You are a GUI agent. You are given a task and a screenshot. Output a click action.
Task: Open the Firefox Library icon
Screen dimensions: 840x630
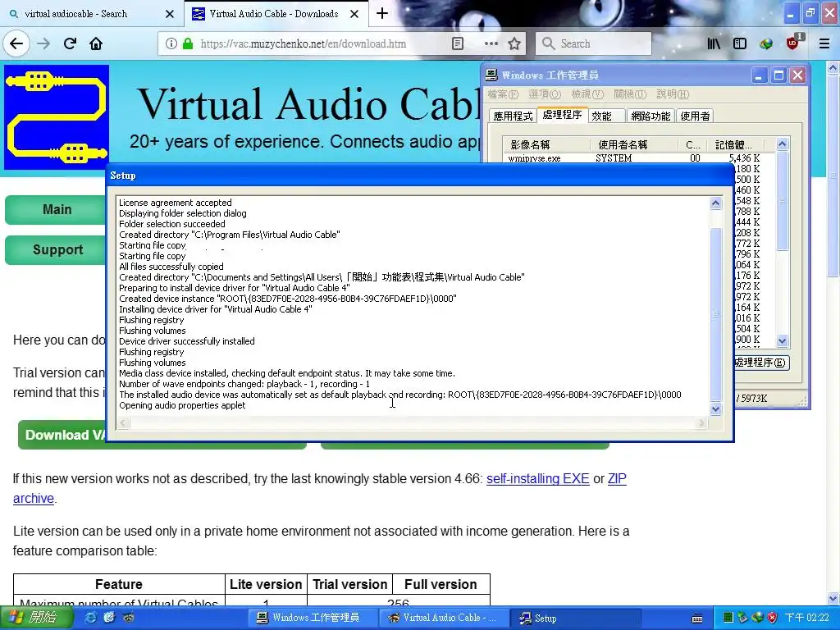714,43
